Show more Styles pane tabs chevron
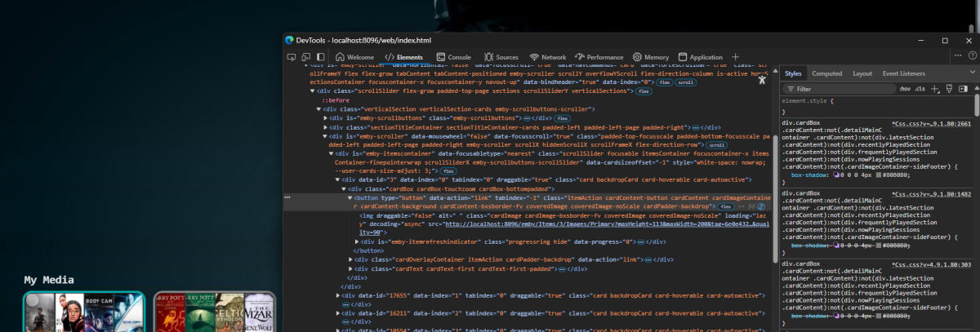Screen dimensions: 980x332 [x=972, y=73]
